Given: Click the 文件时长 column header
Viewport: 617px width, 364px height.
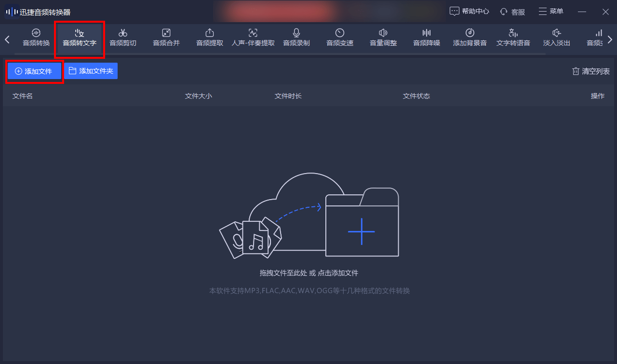Looking at the screenshot, I should (288, 96).
